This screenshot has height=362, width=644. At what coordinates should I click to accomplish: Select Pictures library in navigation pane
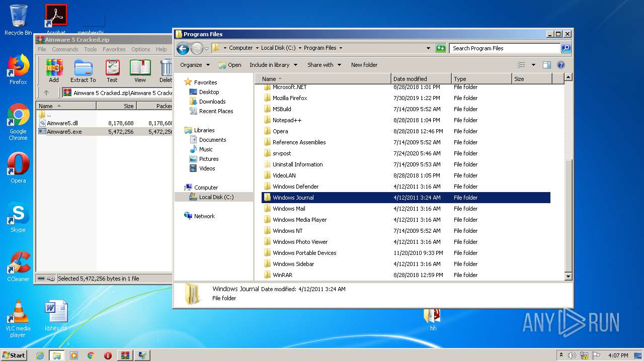coord(209,159)
